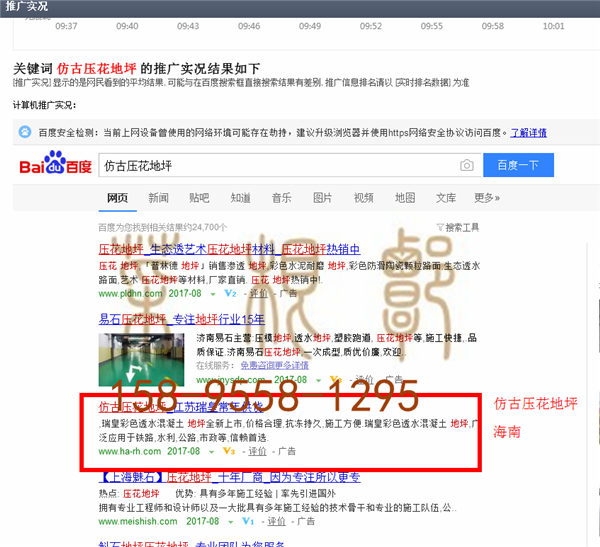Click the 创石地坪压花地坪 result at bottom
600x547 pixels.
tap(192, 544)
